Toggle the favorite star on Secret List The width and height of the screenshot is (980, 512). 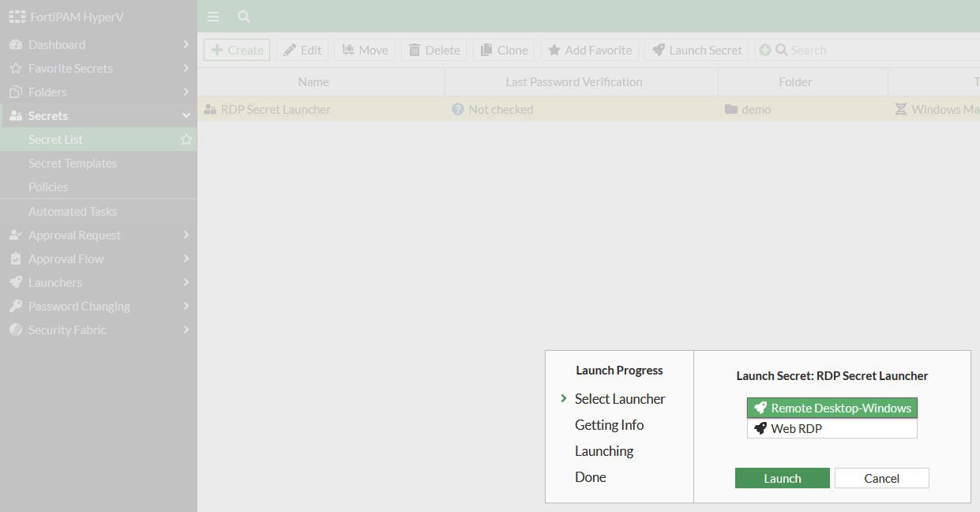[186, 138]
